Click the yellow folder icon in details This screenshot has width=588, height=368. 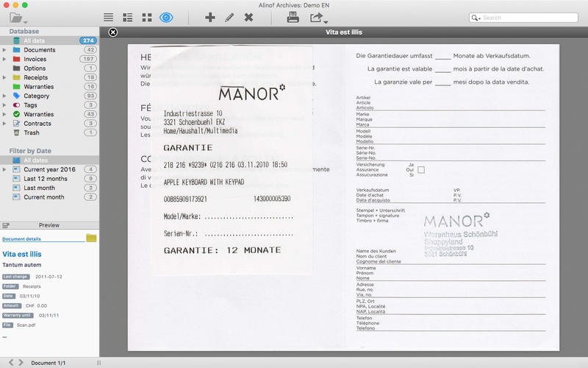tap(91, 238)
